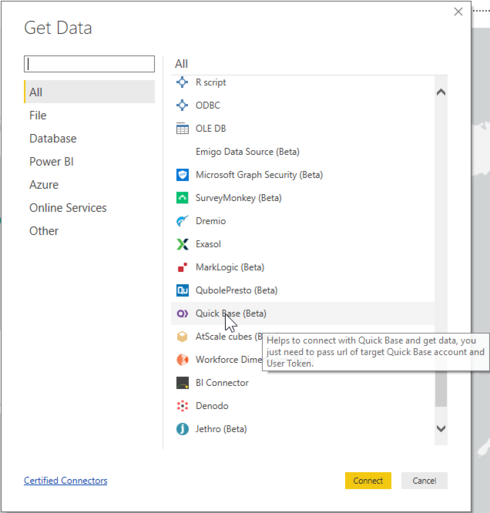Click the SurveyMonkey green icon
The image size is (490, 513).
click(182, 198)
